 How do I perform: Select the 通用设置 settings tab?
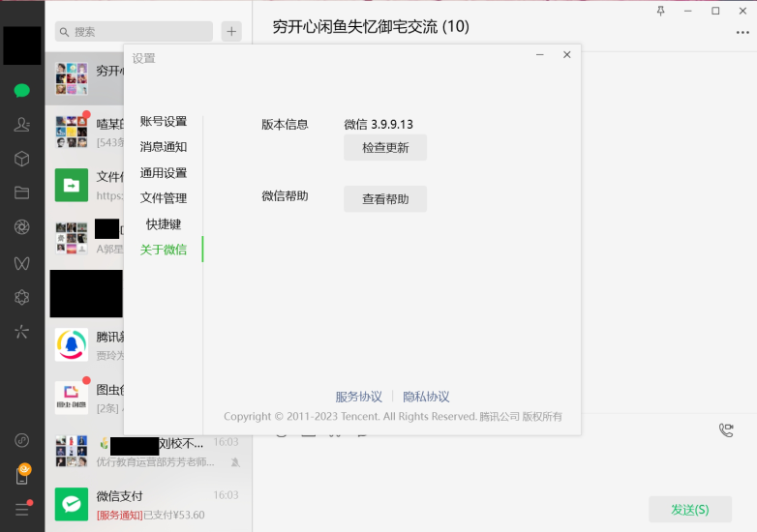(x=164, y=173)
